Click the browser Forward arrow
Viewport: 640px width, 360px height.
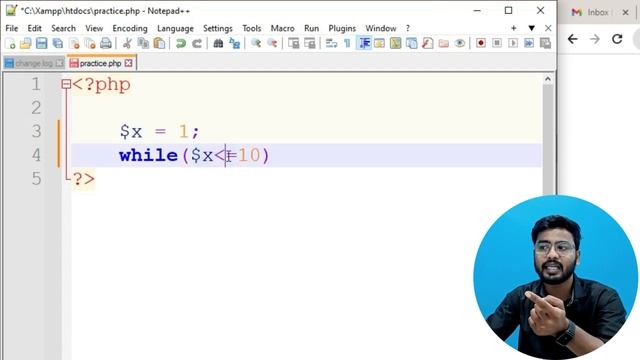point(595,39)
